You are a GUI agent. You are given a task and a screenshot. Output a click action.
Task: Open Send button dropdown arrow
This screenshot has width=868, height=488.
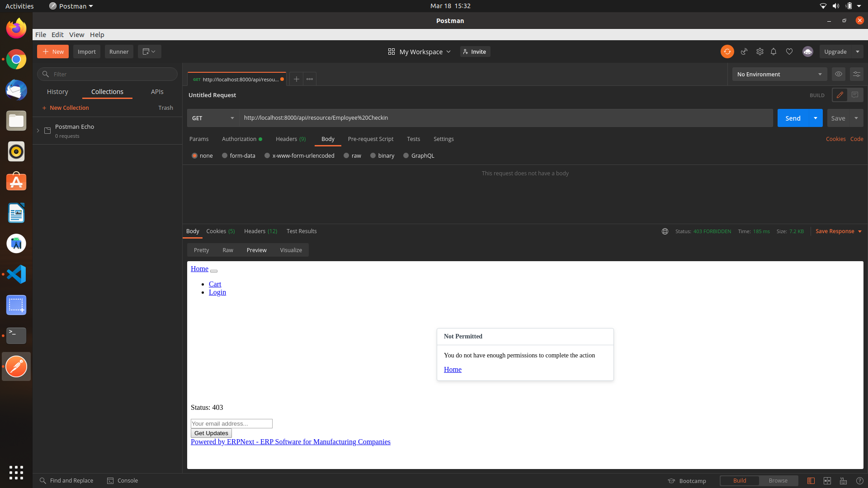tap(816, 118)
